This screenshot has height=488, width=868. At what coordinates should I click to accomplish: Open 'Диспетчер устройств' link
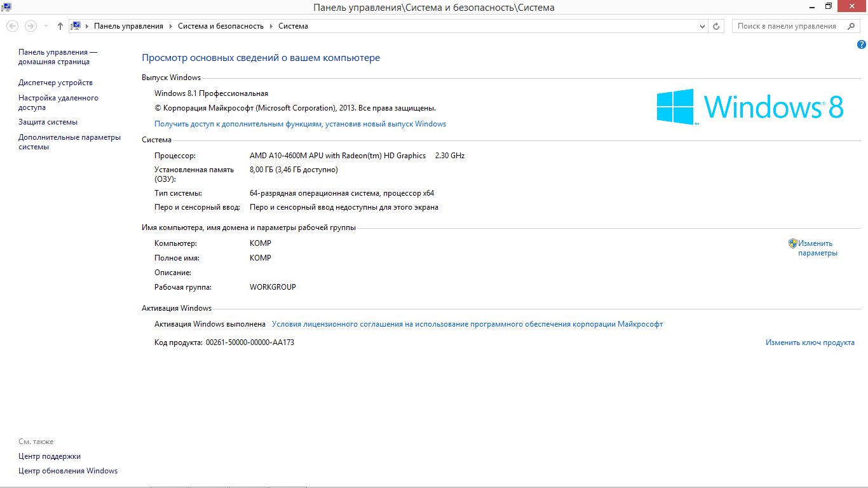[55, 83]
